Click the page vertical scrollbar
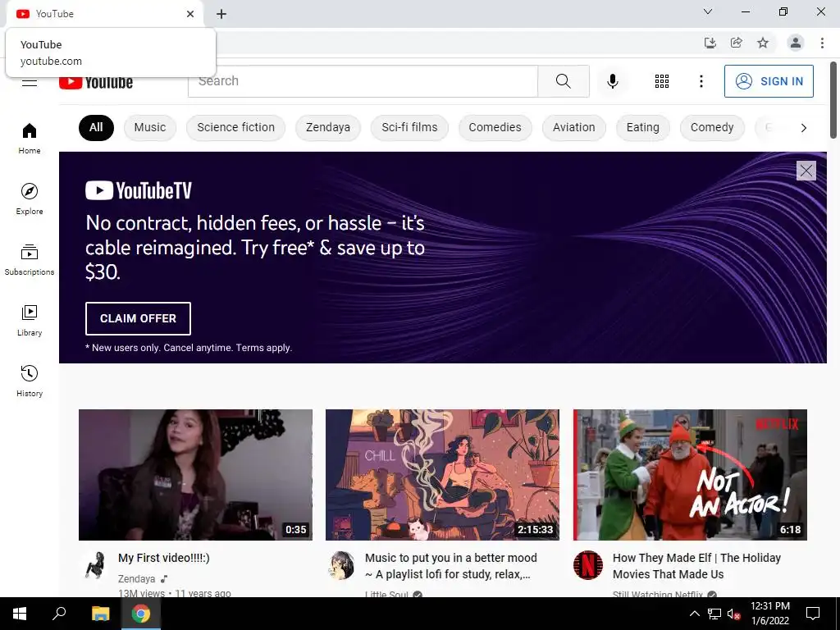 click(833, 99)
